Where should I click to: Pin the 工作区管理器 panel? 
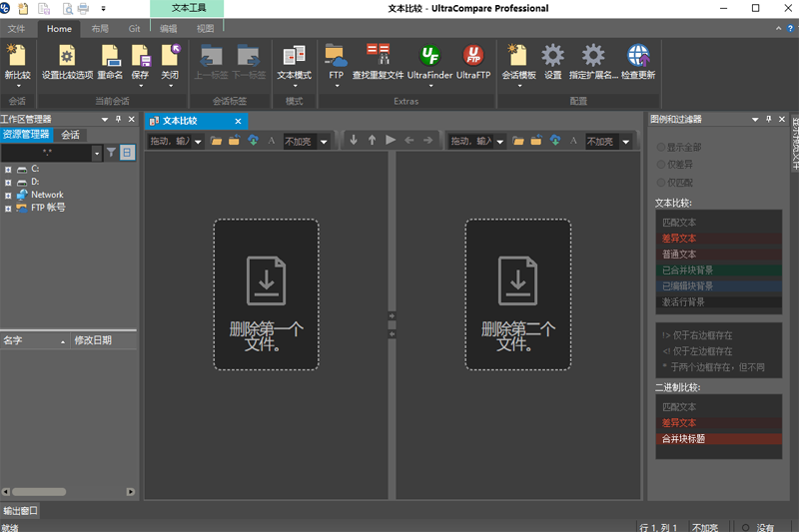(x=118, y=119)
